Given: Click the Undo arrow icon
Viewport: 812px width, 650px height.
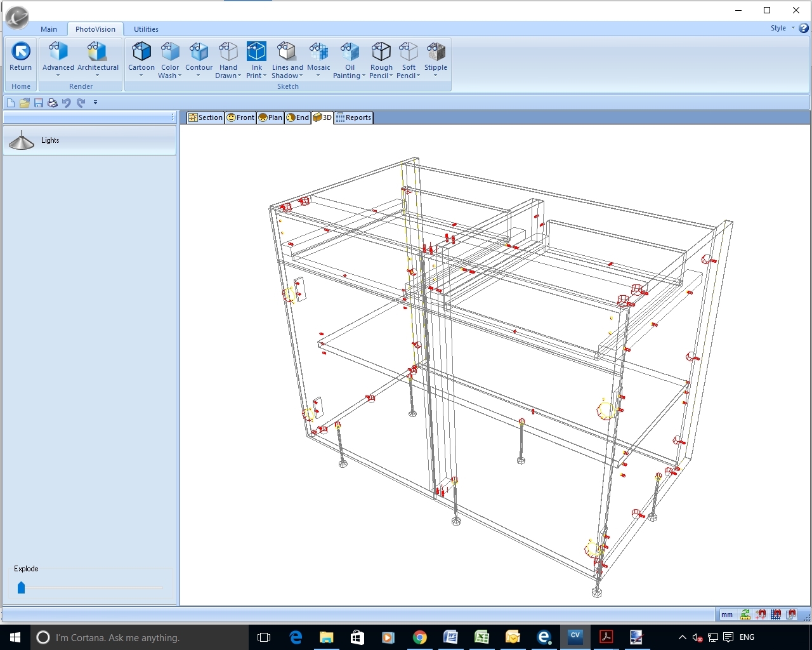Looking at the screenshot, I should point(67,102).
